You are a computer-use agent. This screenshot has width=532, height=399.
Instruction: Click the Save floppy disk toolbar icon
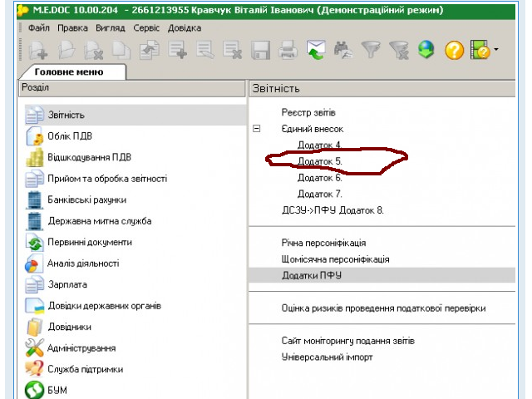click(x=260, y=51)
